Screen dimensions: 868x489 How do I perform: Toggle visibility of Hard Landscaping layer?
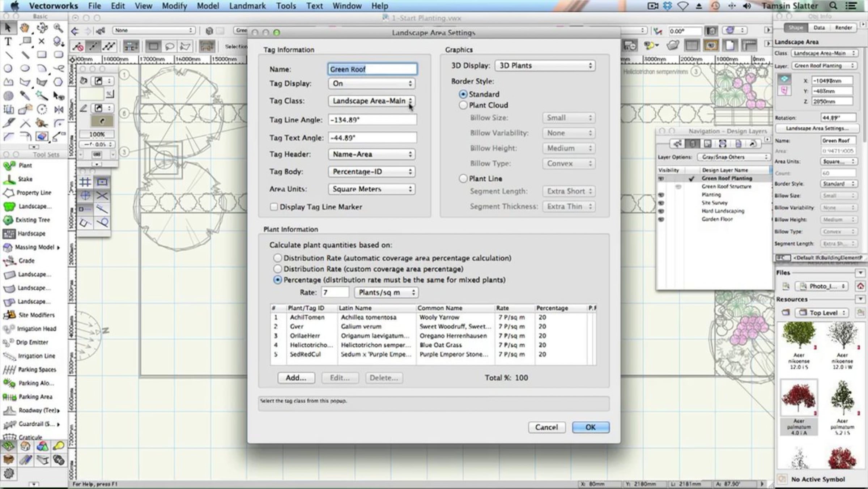(x=661, y=211)
